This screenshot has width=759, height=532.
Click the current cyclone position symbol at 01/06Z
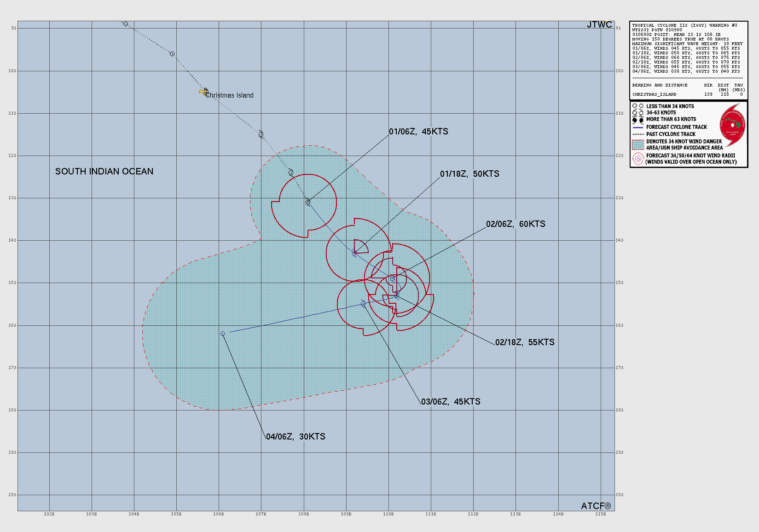tap(308, 202)
